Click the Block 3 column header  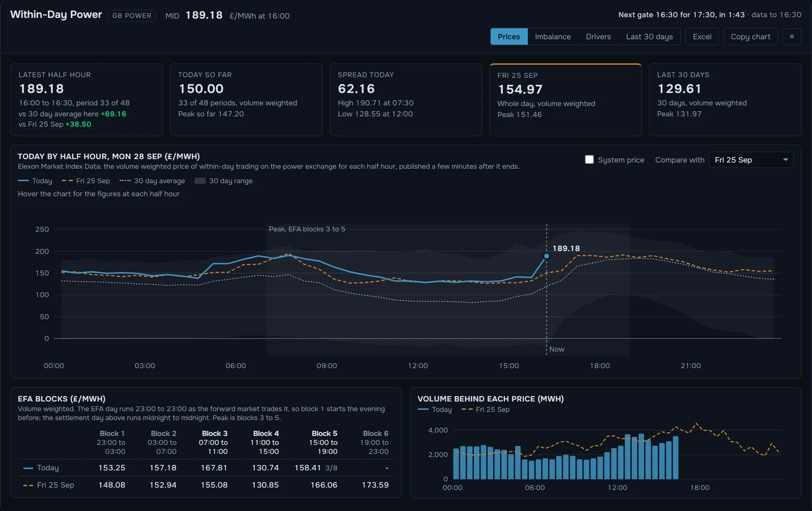pyautogui.click(x=214, y=442)
